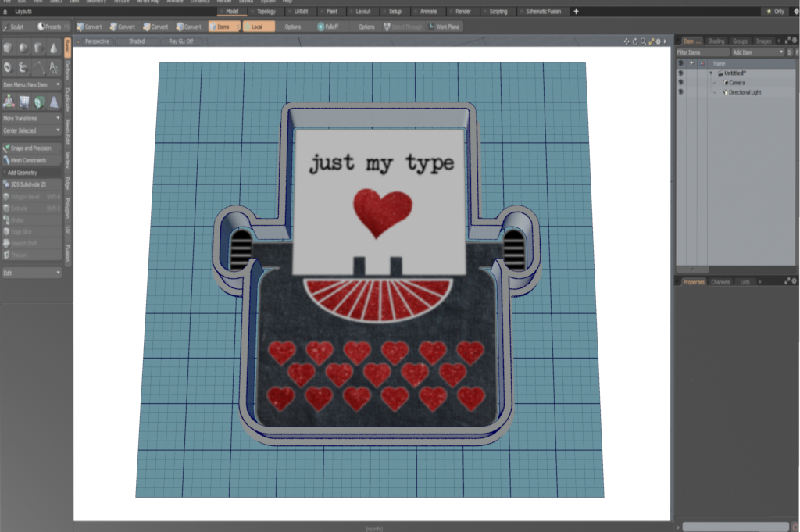
Task: Click the Work Plane button
Action: coord(445,27)
